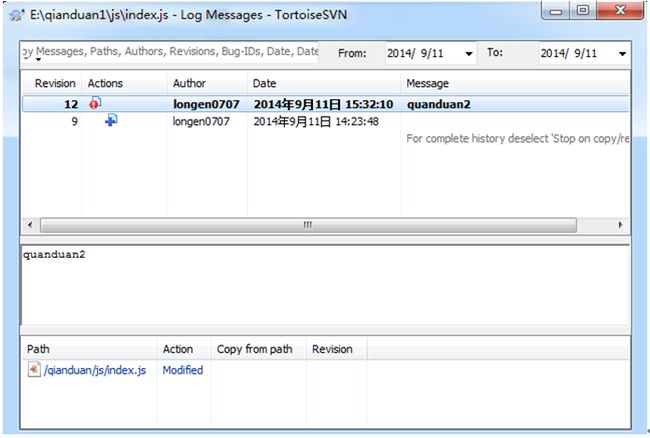Click the TortoiseSVN title bar icon
This screenshot has width=650, height=438.
pyautogui.click(x=16, y=16)
